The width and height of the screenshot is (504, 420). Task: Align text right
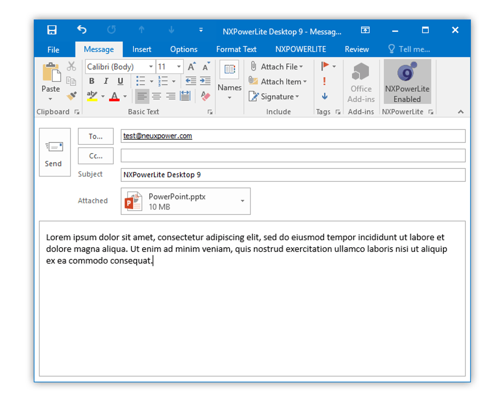pyautogui.click(x=170, y=96)
